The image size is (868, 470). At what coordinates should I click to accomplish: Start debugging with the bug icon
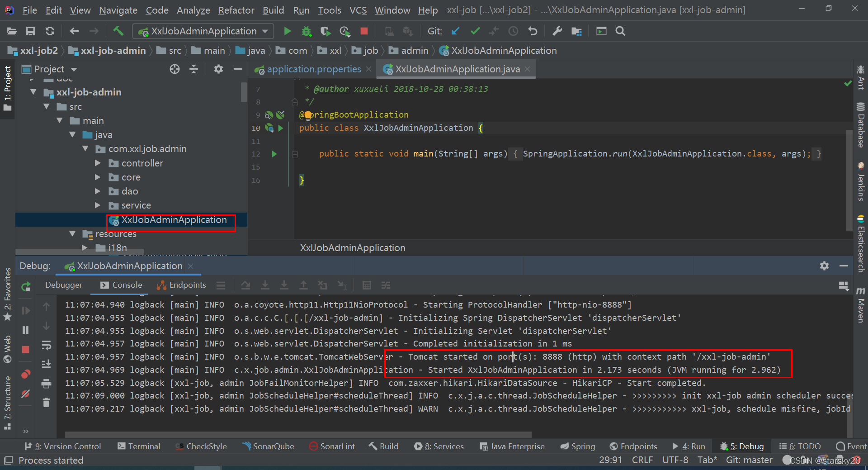pyautogui.click(x=307, y=31)
